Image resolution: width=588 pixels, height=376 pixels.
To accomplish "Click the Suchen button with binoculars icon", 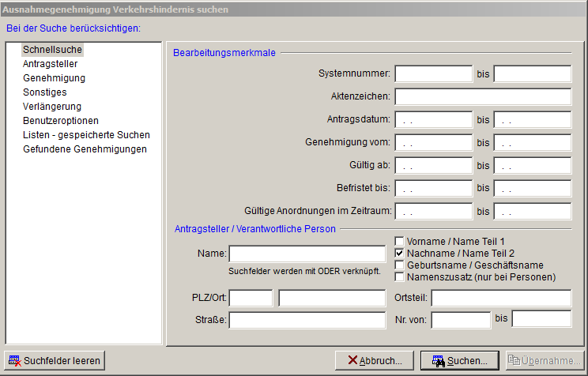I will [459, 361].
